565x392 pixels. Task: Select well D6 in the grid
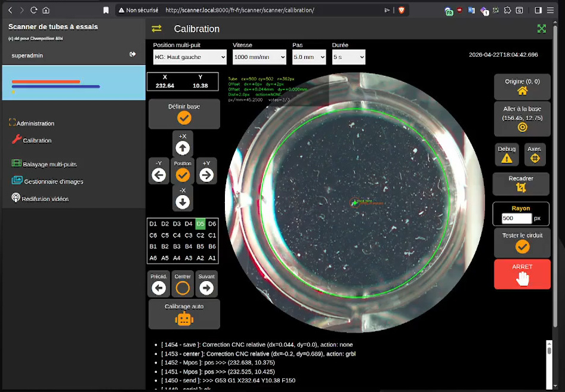[x=212, y=224]
